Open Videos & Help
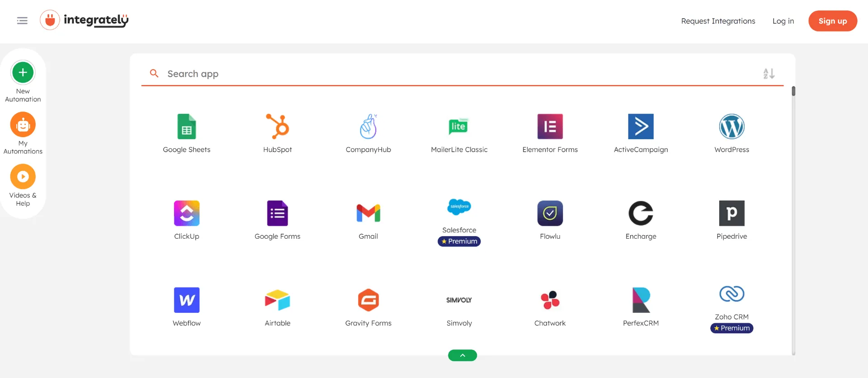The width and height of the screenshot is (868, 378). pos(23,185)
